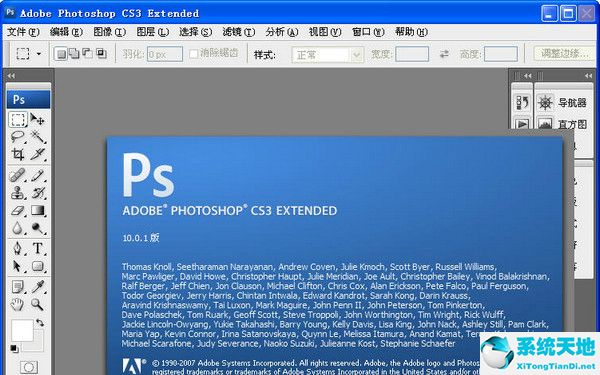
Task: Open the 滤镜(T) menu
Action: click(239, 32)
